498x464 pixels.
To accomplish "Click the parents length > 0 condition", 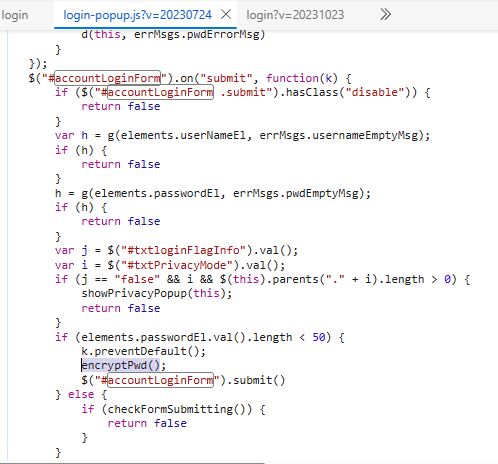I will click(x=262, y=279).
